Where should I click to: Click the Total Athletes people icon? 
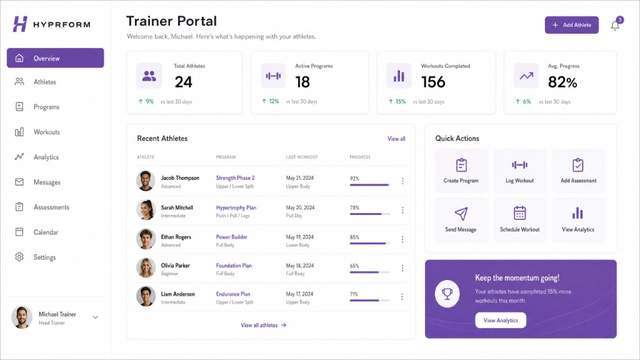click(x=149, y=76)
